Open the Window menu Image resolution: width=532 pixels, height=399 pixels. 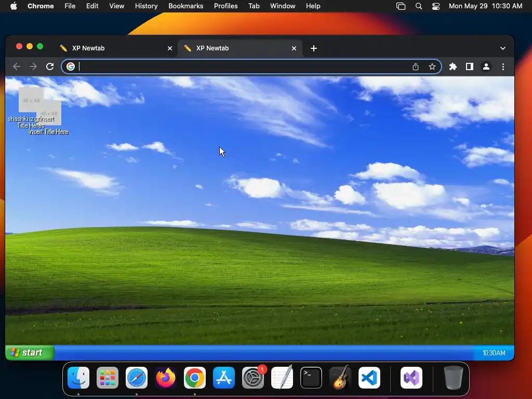pyautogui.click(x=283, y=6)
